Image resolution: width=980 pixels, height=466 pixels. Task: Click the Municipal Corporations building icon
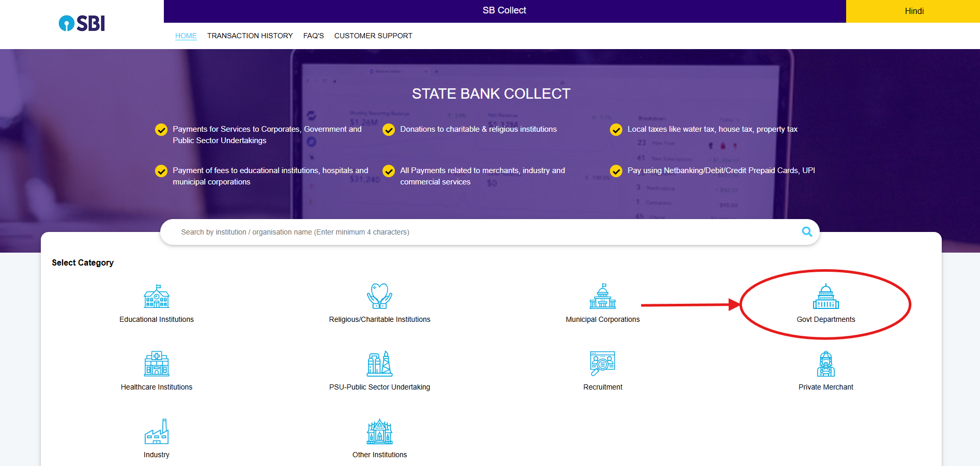(x=603, y=296)
